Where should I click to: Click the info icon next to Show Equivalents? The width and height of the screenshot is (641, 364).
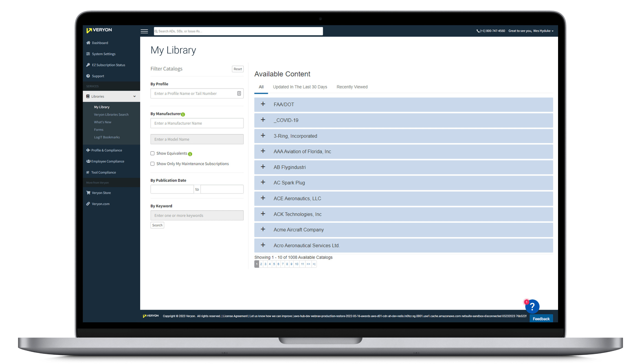(x=190, y=154)
